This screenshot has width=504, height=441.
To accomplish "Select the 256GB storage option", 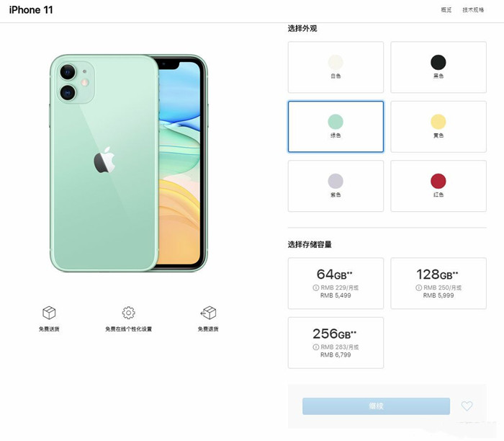I will (x=336, y=343).
